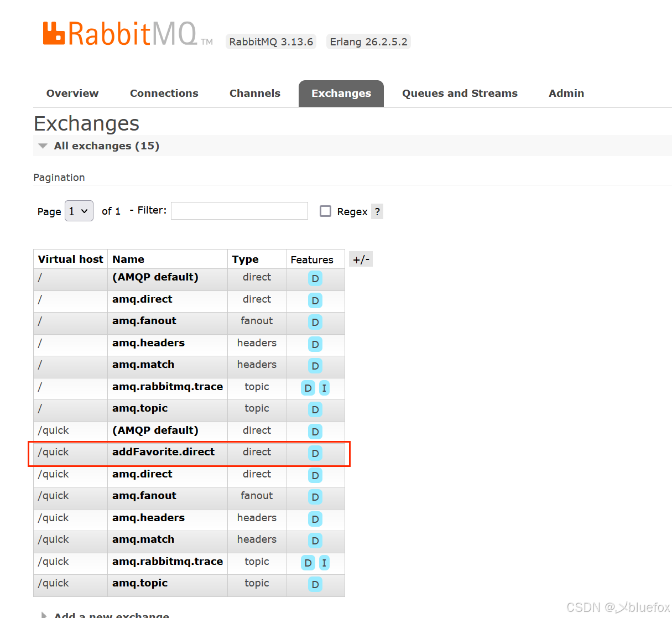Enable the Regex checkbox
672x618 pixels.
point(325,211)
